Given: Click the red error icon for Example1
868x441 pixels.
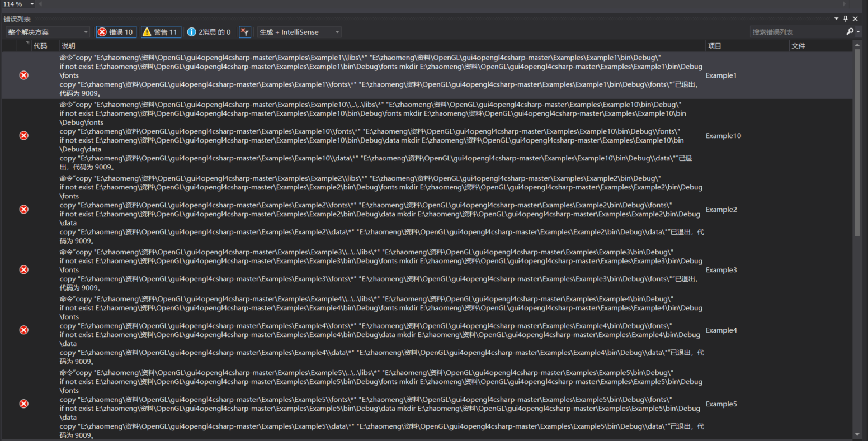Looking at the screenshot, I should [23, 75].
